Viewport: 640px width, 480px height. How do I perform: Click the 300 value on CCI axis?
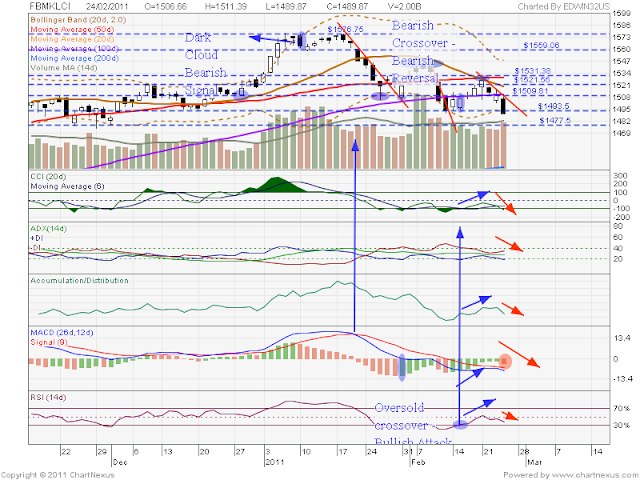(620, 176)
